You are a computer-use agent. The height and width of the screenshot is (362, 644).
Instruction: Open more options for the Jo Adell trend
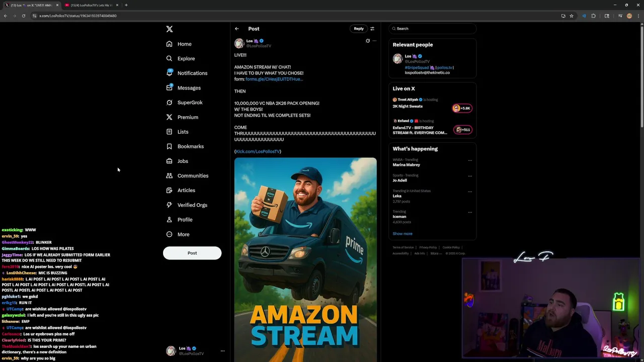tap(470, 176)
